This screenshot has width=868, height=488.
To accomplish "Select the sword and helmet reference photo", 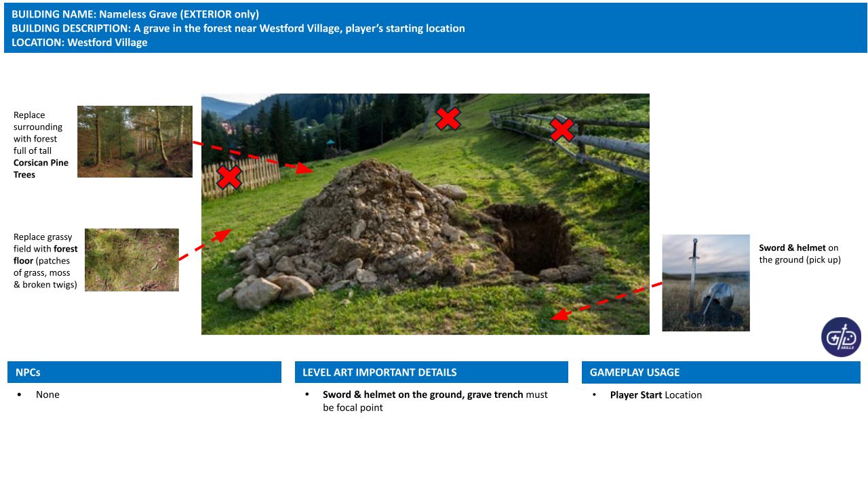I will [x=706, y=283].
